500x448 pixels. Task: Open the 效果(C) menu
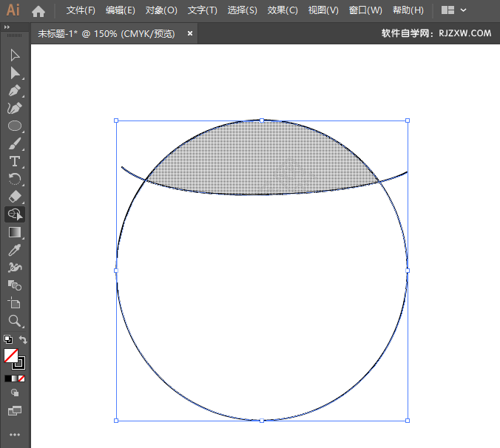click(x=283, y=10)
